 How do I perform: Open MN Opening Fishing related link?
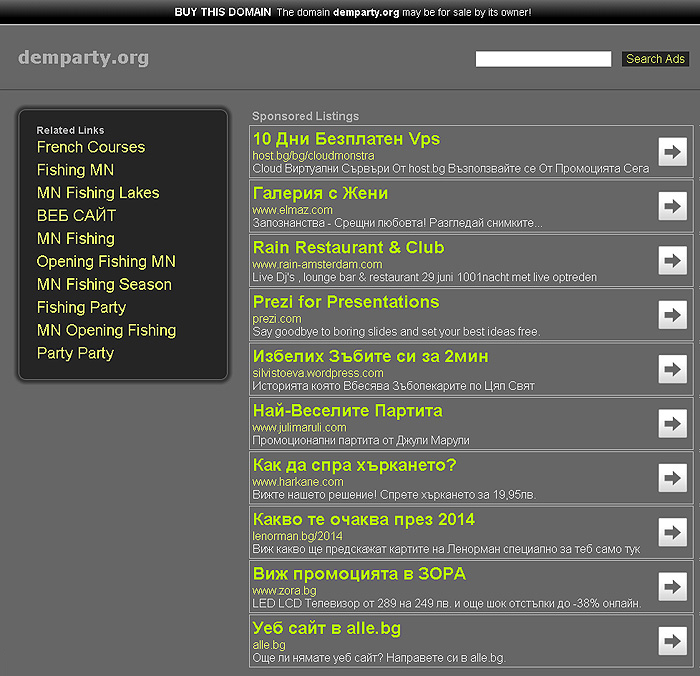pyautogui.click(x=106, y=330)
